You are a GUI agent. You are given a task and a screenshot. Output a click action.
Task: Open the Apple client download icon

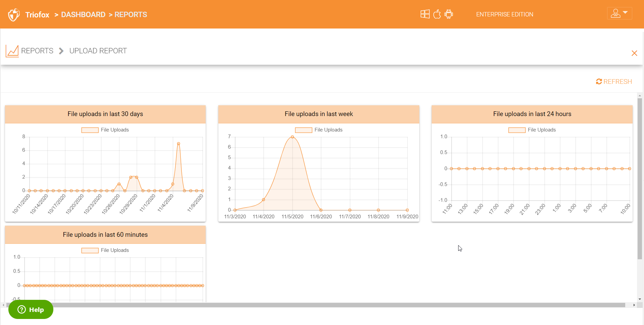[x=437, y=14]
